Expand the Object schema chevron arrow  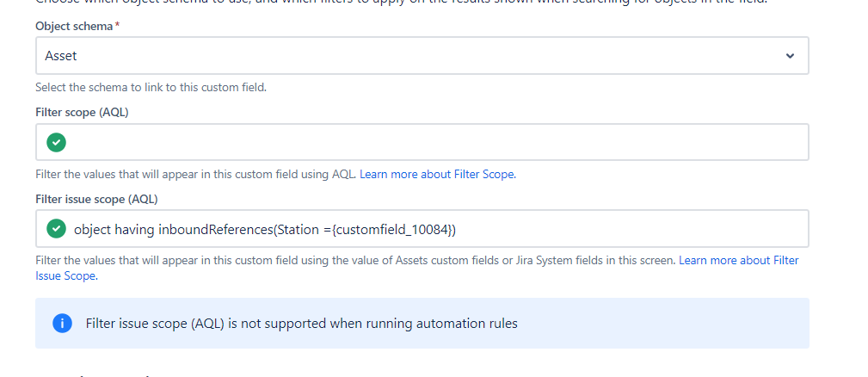[790, 56]
